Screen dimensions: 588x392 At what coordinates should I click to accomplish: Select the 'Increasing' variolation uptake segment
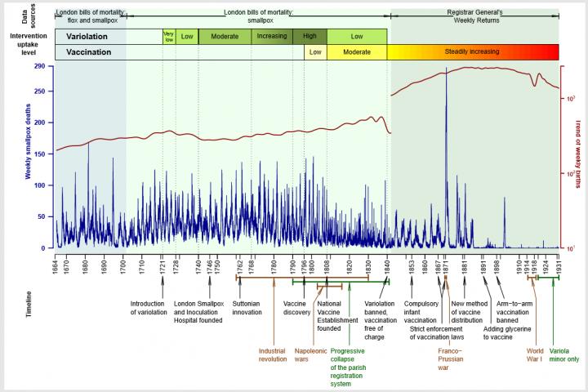point(271,37)
